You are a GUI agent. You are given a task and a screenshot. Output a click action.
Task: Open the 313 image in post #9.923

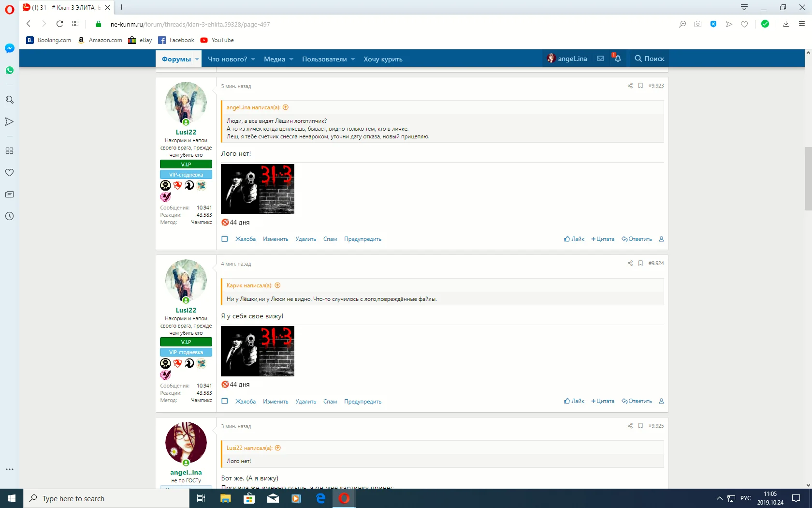click(x=258, y=189)
